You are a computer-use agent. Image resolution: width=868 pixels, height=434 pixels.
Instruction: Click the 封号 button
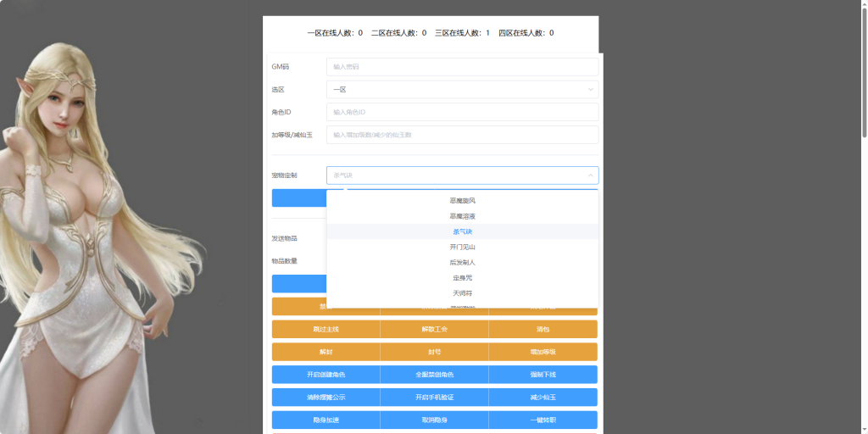435,352
